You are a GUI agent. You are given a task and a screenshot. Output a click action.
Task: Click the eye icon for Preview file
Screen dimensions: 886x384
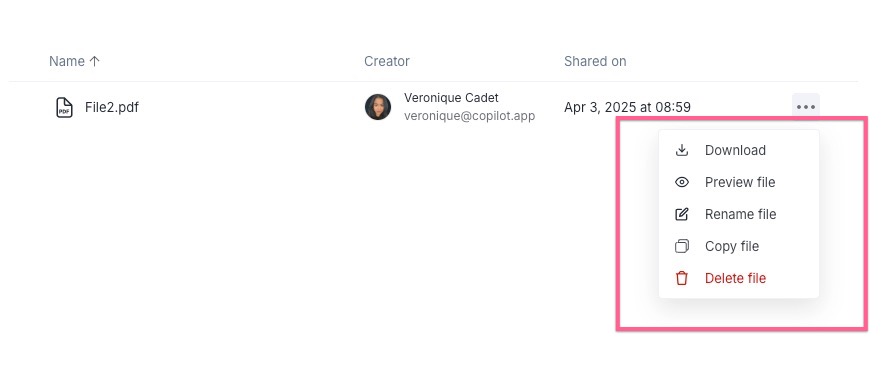coord(682,182)
